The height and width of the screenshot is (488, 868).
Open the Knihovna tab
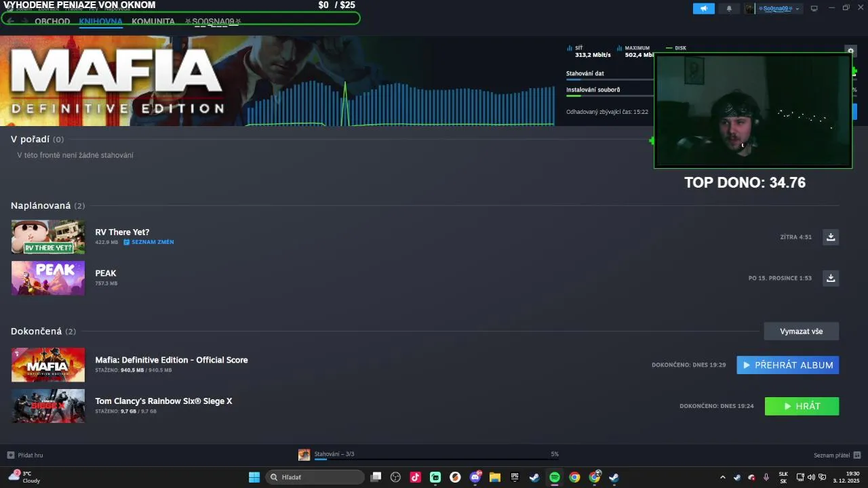tap(100, 21)
